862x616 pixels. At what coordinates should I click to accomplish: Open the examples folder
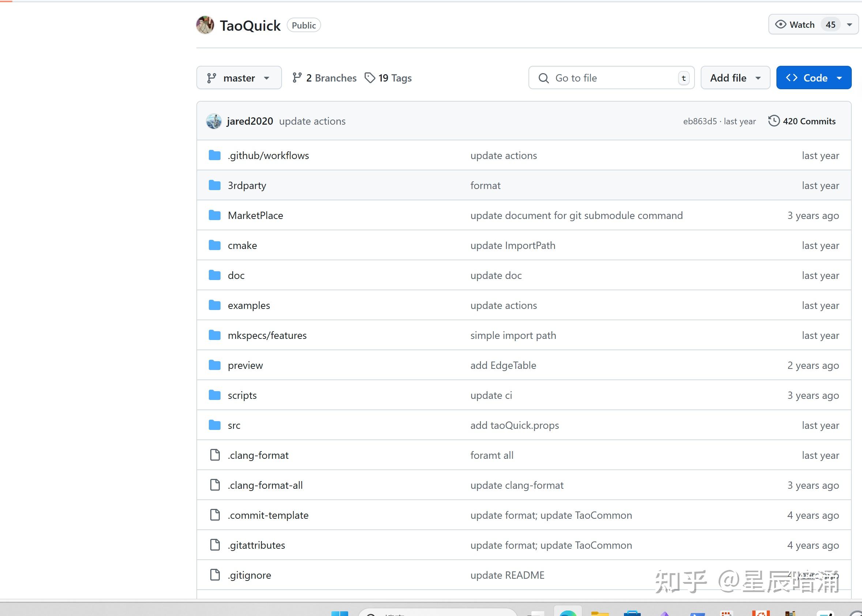(249, 305)
